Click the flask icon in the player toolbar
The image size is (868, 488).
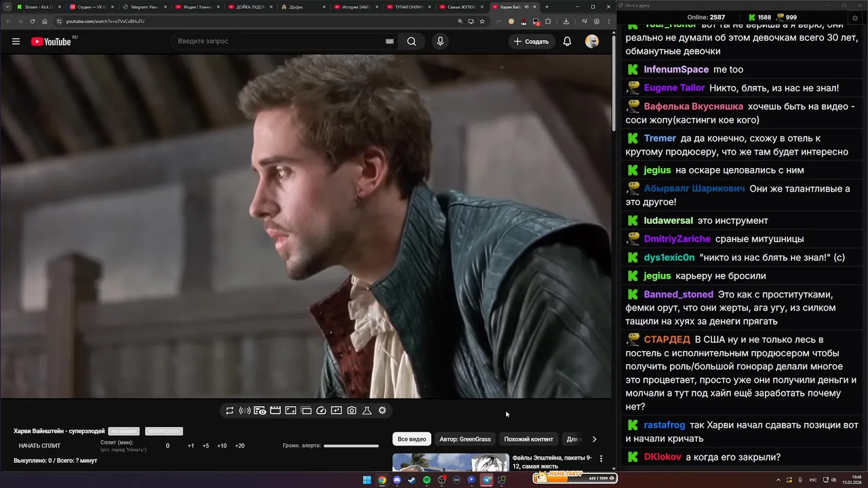pos(367,411)
